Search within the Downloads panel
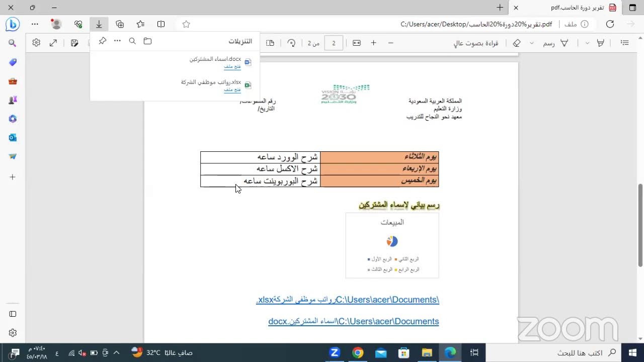This screenshot has width=644, height=362. tap(132, 41)
